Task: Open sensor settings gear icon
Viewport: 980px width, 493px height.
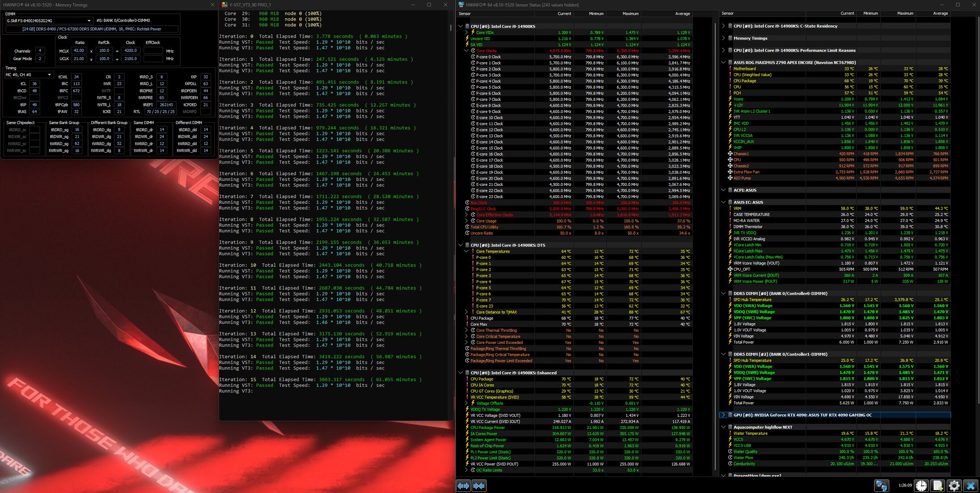Action: tap(954, 485)
